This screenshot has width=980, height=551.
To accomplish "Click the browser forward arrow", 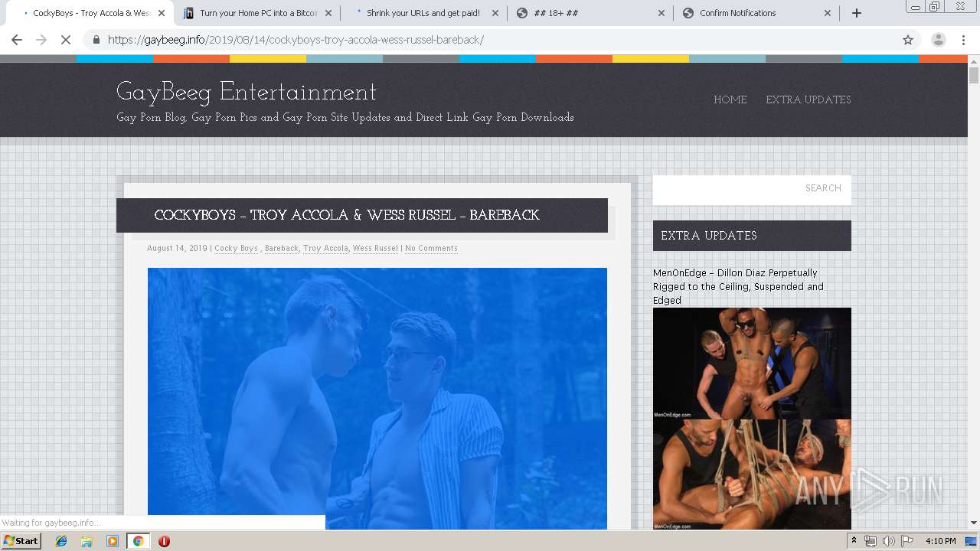I will click(41, 40).
